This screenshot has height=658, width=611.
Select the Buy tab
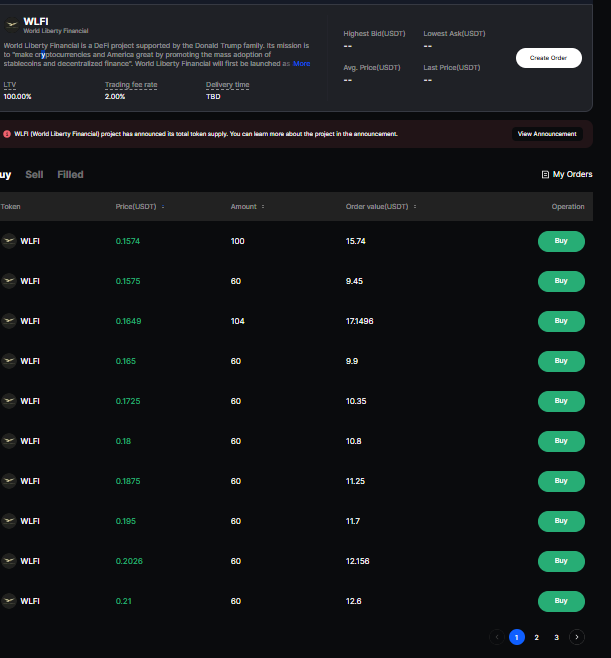tap(5, 175)
